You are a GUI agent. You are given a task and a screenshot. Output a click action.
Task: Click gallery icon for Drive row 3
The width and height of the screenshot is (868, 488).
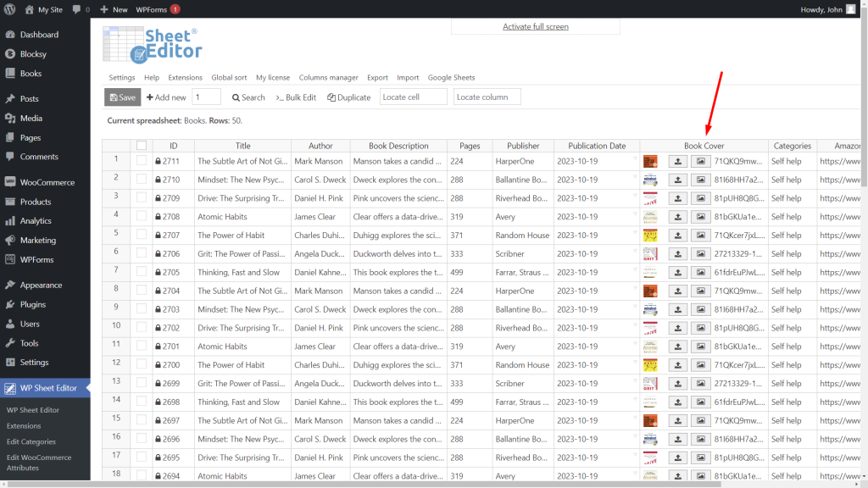click(701, 198)
